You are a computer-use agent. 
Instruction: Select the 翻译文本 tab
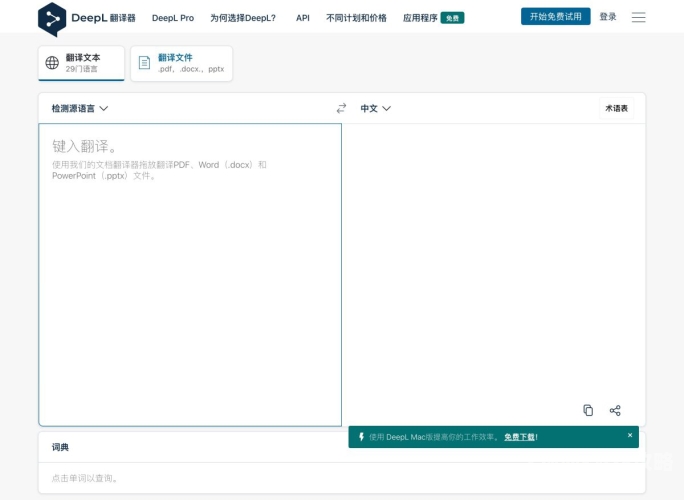click(82, 63)
